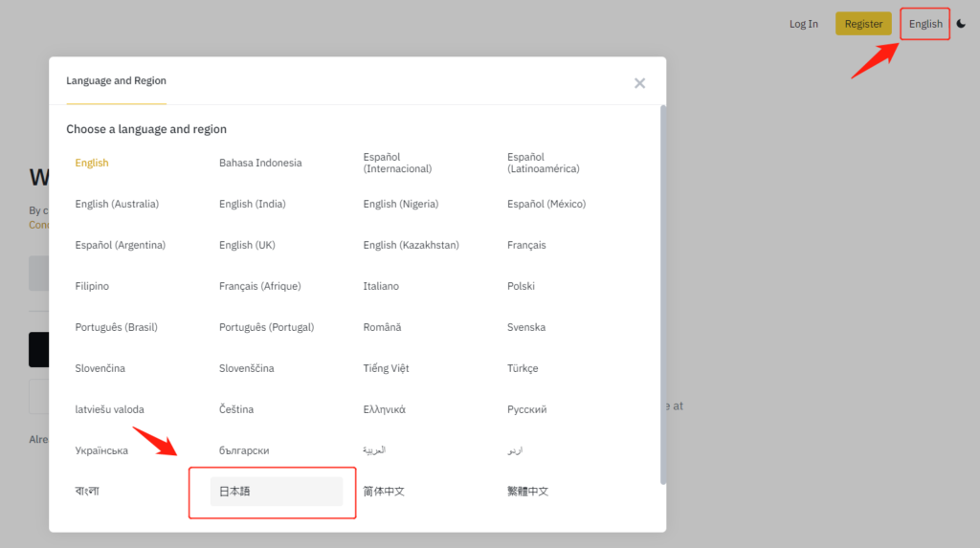980x548 pixels.
Task: Click the Register button
Action: [x=863, y=24]
